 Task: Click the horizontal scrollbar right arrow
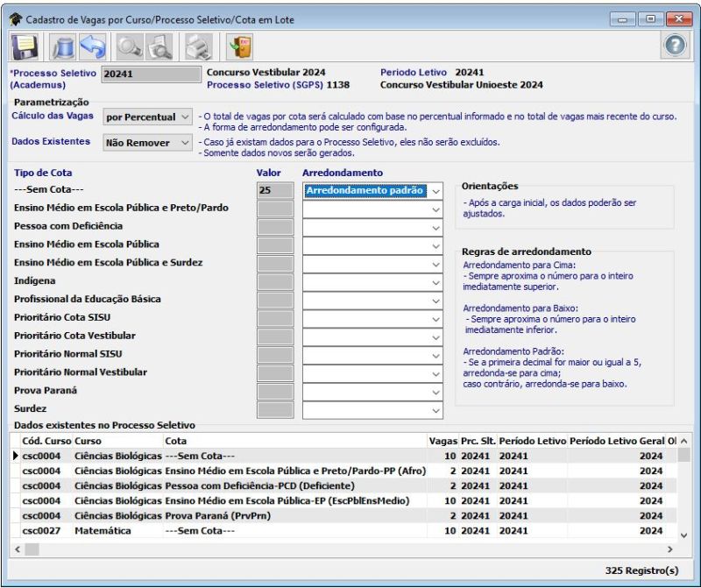point(670,549)
